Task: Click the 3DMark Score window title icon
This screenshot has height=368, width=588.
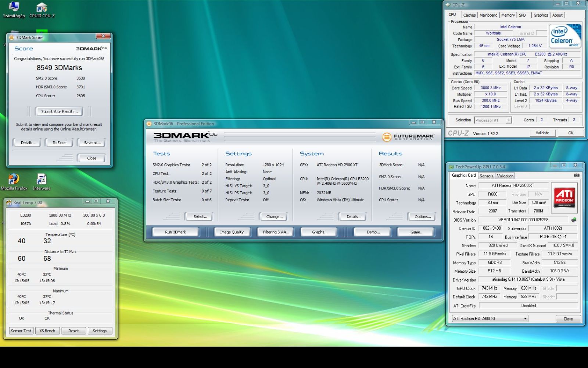Action: [x=11, y=38]
